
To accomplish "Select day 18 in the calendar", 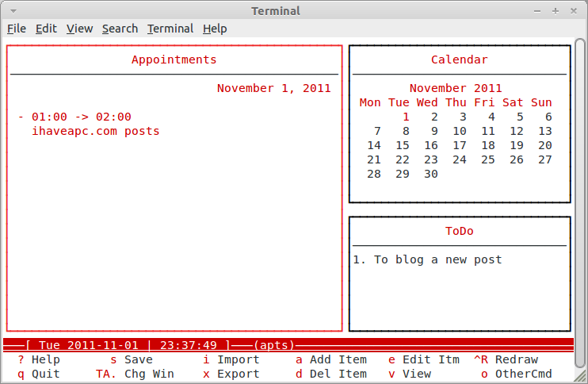I will tap(488, 145).
